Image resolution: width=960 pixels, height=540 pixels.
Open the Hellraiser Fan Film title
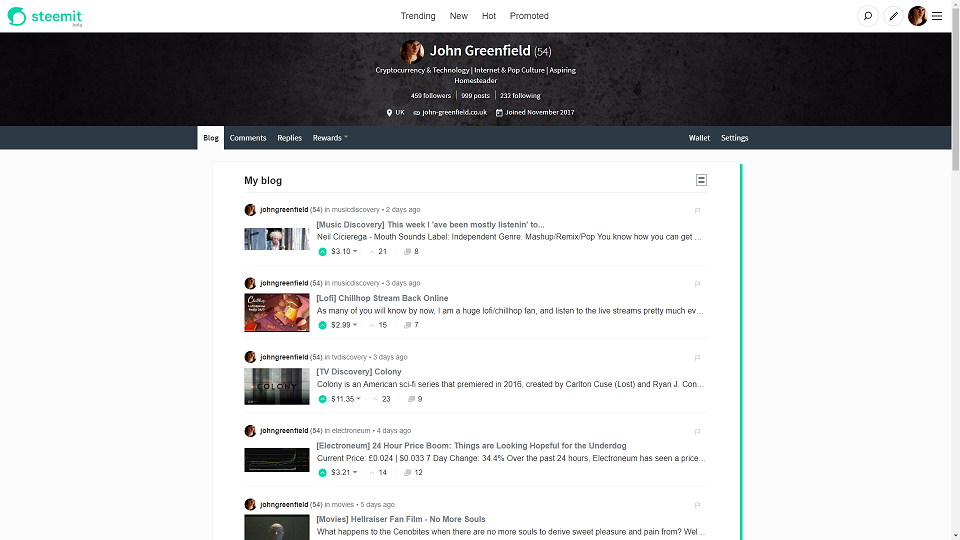point(401,519)
